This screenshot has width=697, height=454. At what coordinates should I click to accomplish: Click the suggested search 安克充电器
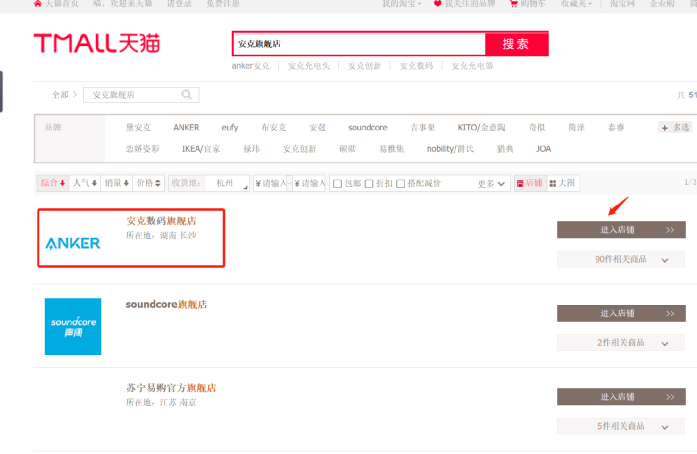472,66
